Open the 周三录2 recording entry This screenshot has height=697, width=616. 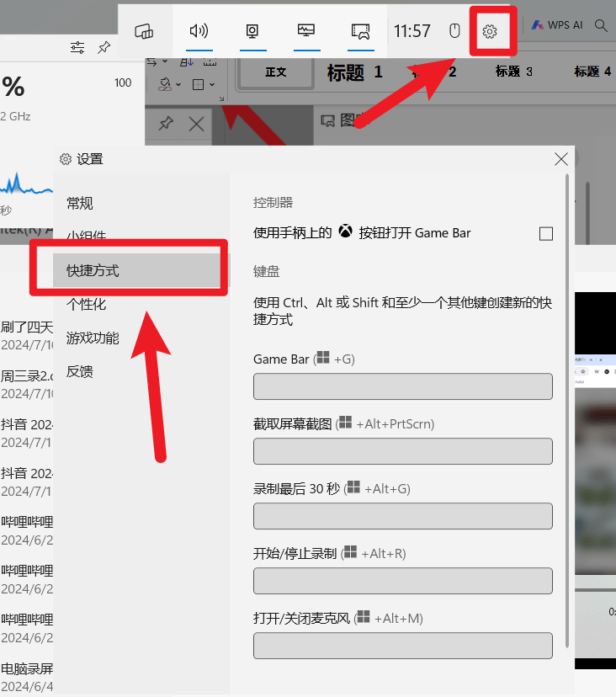click(27, 385)
